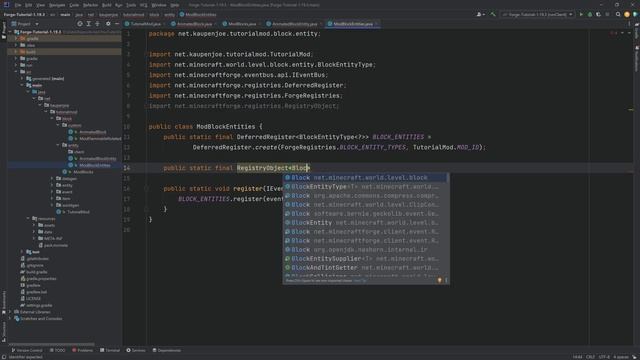Viewport: 640px width, 360px height.
Task: Open the Window menu
Action: point(159,5)
